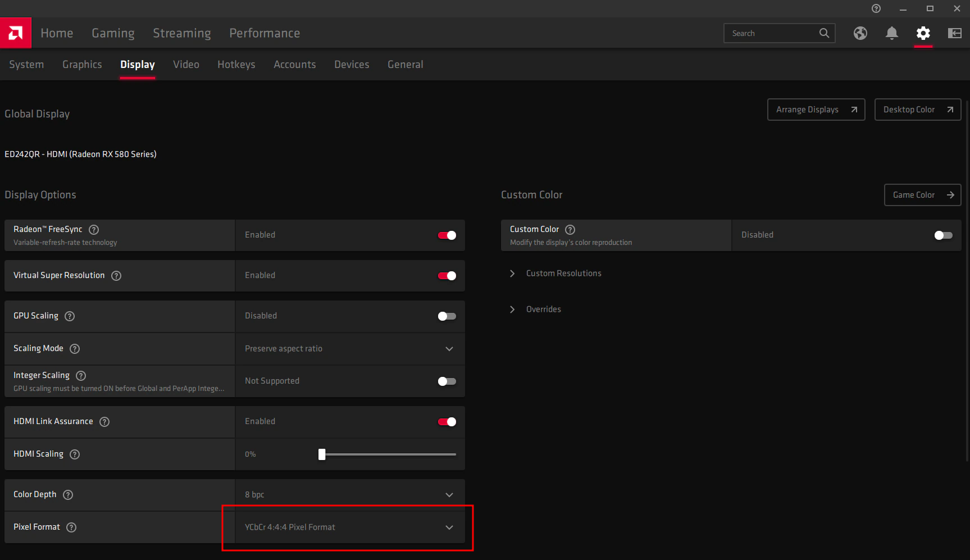The width and height of the screenshot is (970, 560).
Task: Switch to General settings tab
Action: coord(406,65)
